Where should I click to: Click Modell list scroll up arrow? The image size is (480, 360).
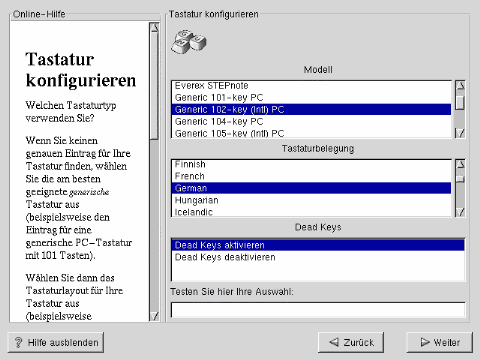(460, 86)
